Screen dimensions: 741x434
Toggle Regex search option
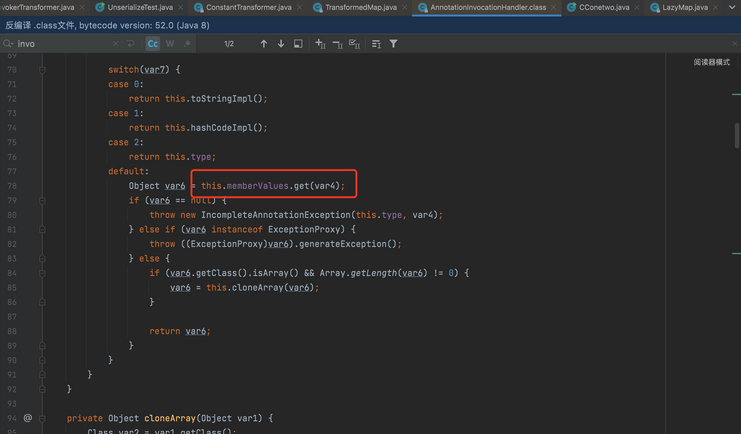pos(187,43)
